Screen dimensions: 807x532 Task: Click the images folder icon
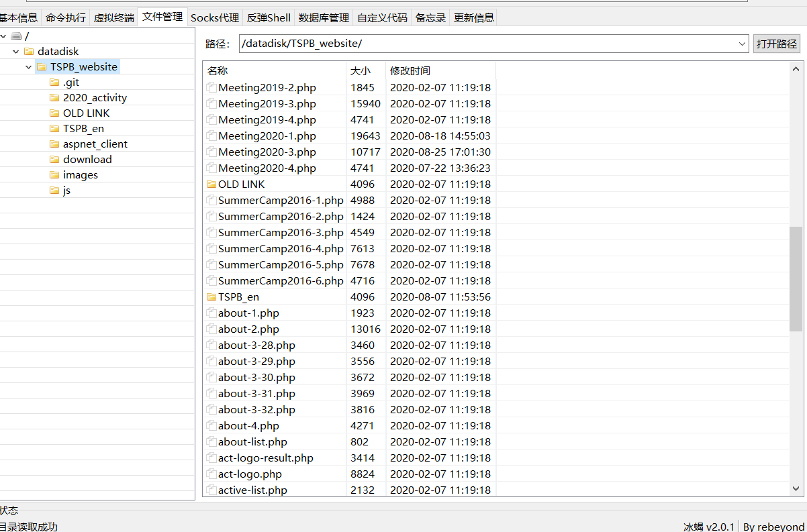(54, 175)
